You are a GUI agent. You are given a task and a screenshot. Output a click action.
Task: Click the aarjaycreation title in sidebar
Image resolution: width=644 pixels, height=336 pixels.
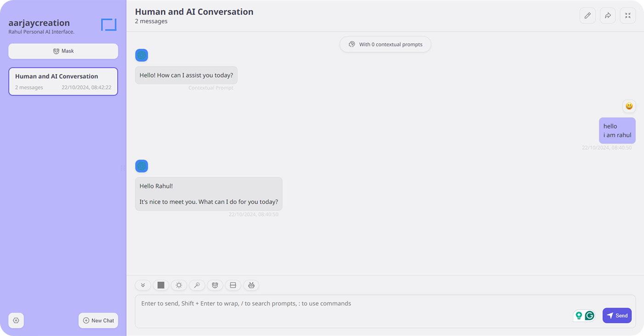[39, 23]
